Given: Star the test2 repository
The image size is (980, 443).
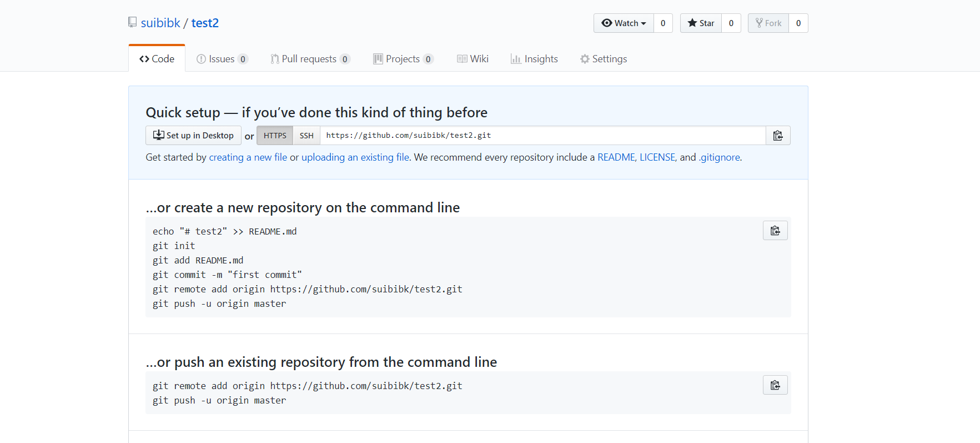Looking at the screenshot, I should pos(701,23).
